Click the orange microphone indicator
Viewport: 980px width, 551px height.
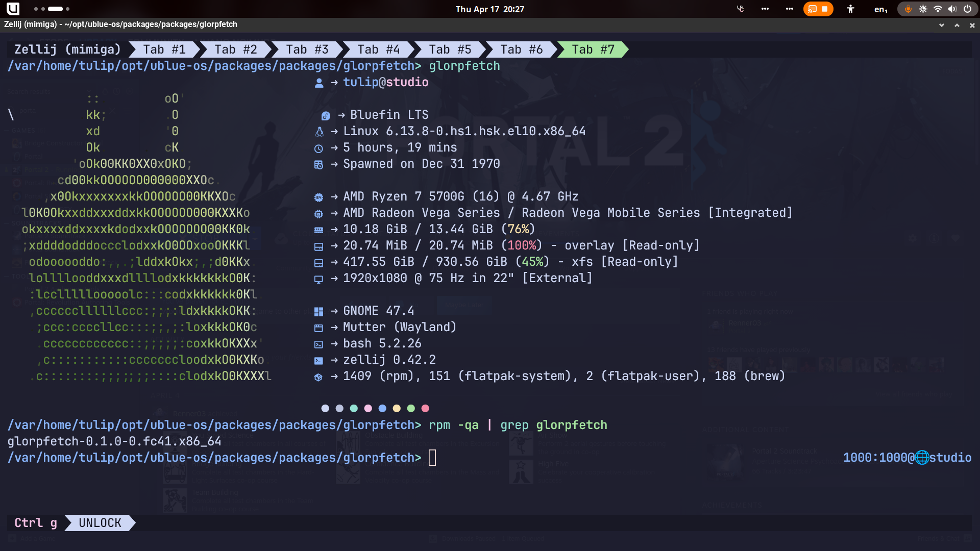click(908, 9)
